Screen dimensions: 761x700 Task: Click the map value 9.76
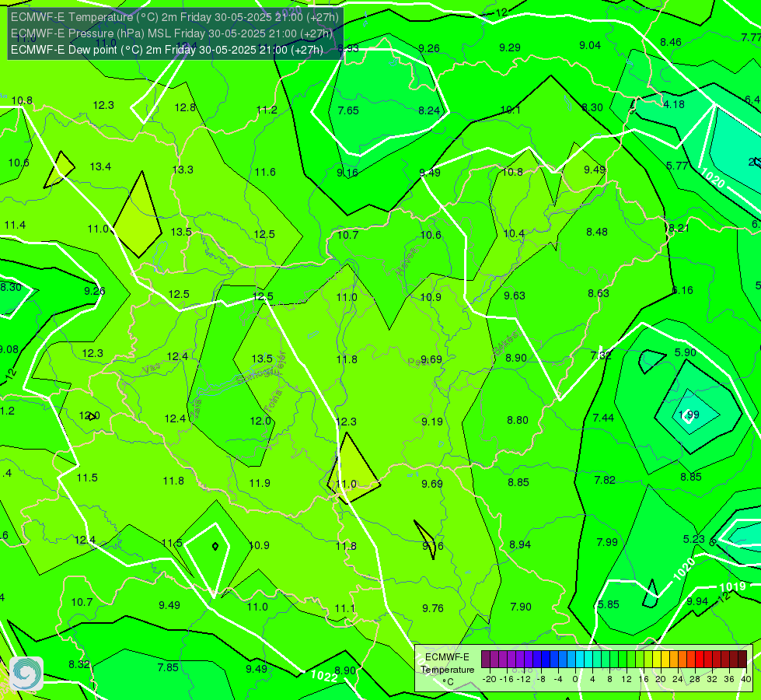click(432, 608)
